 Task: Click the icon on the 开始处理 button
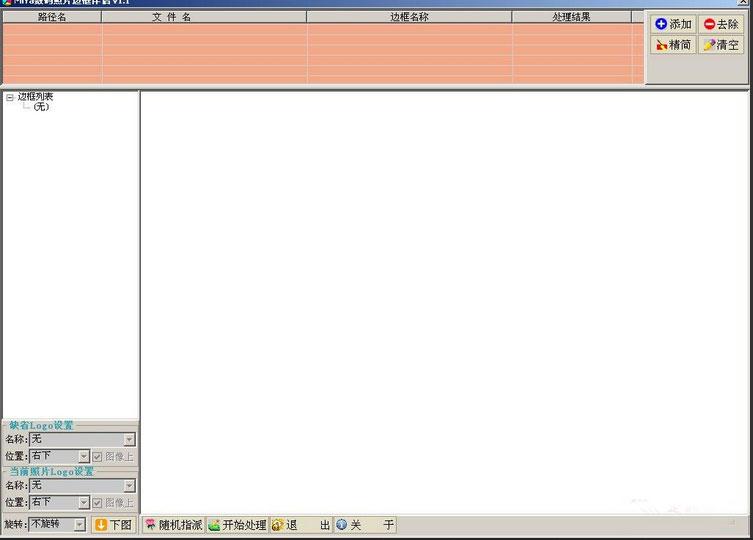click(x=214, y=525)
